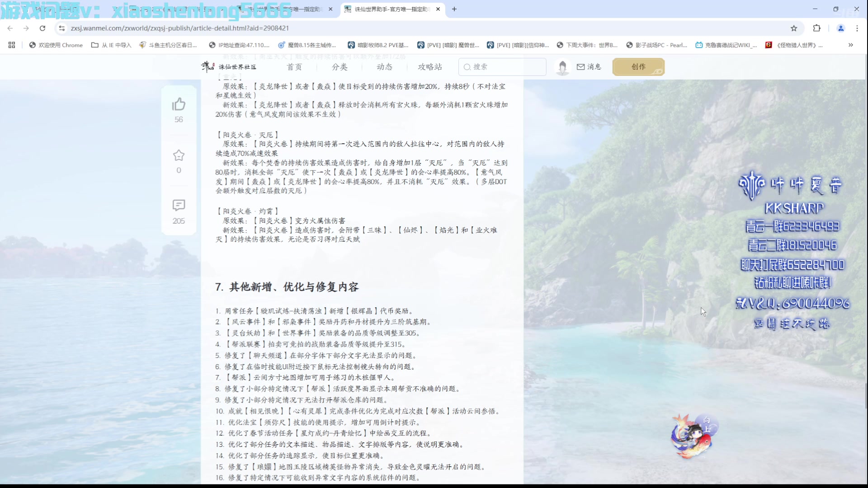Open site information icon in address bar
Viewport: 868px width, 488px height.
click(x=62, y=28)
